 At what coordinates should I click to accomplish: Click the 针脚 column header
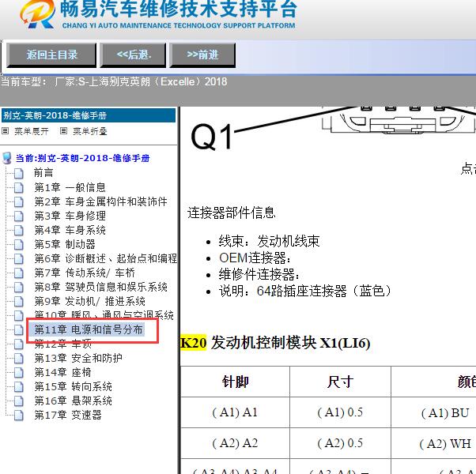pyautogui.click(x=236, y=382)
